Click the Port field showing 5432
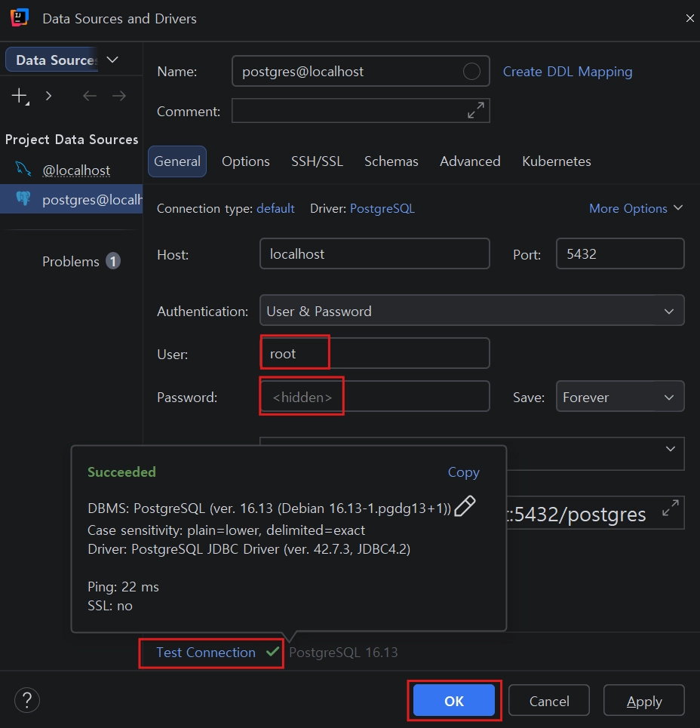This screenshot has width=700, height=728. click(620, 253)
